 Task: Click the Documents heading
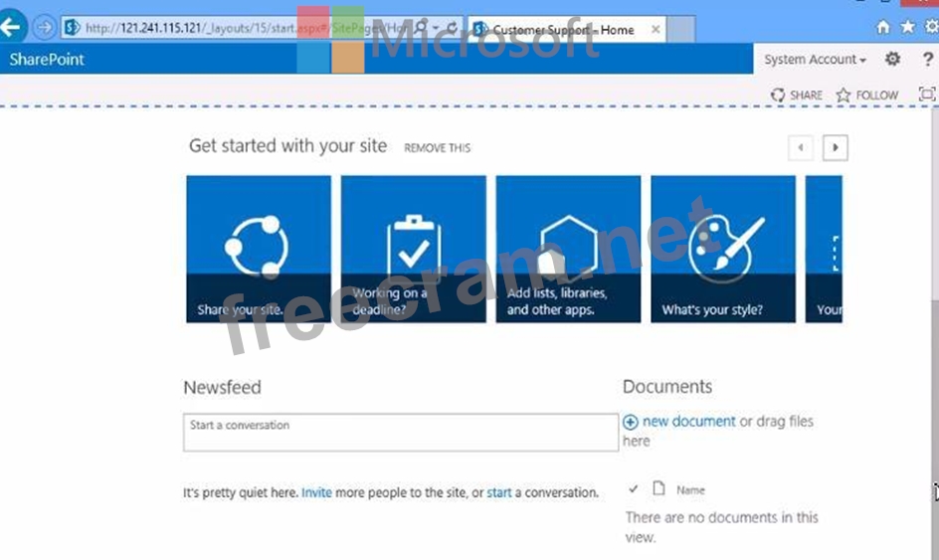click(667, 386)
